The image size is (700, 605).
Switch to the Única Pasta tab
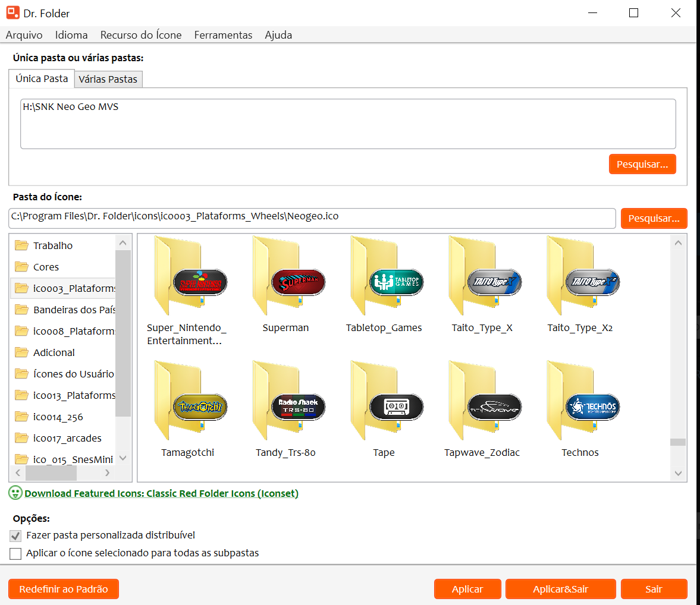42,78
